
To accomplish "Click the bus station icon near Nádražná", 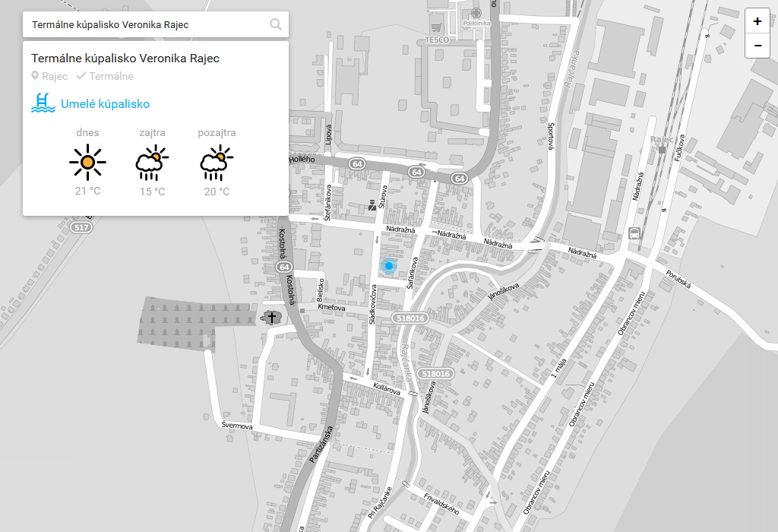I will 634,233.
